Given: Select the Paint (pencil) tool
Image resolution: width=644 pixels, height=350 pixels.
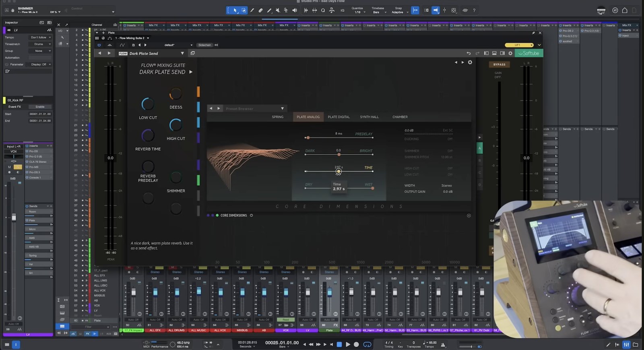Looking at the screenshot, I should [x=269, y=10].
